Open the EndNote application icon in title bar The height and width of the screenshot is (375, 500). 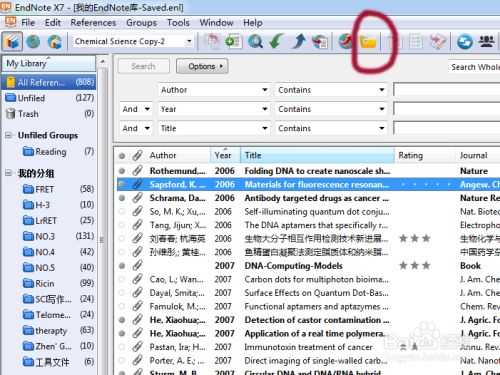(6, 7)
